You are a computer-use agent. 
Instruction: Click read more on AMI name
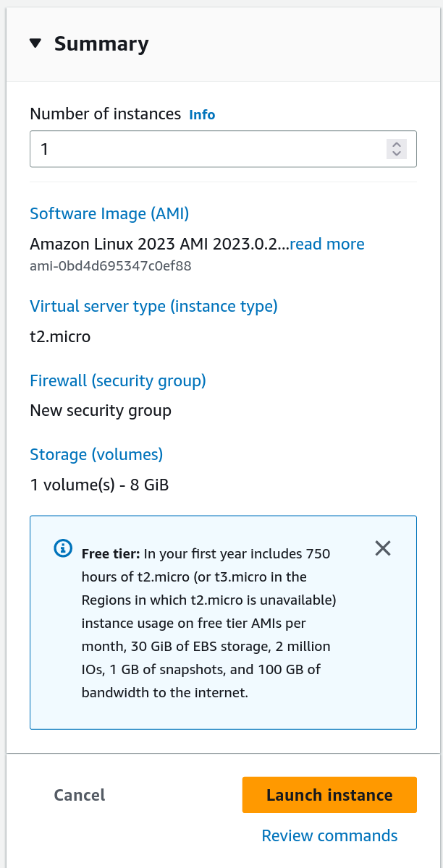point(326,244)
